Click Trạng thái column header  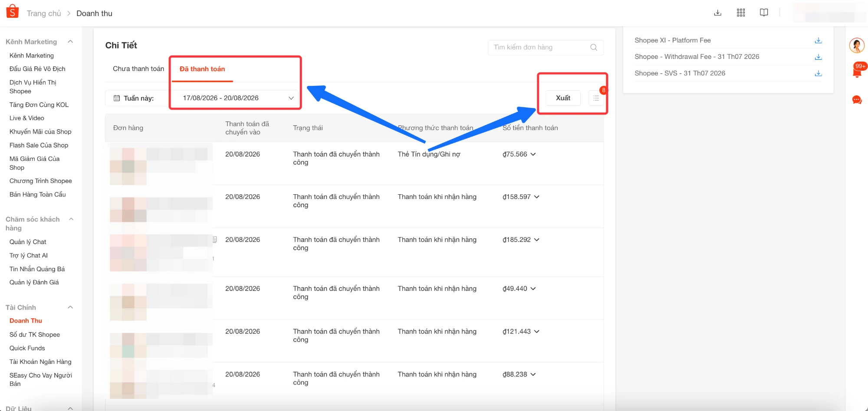[308, 128]
